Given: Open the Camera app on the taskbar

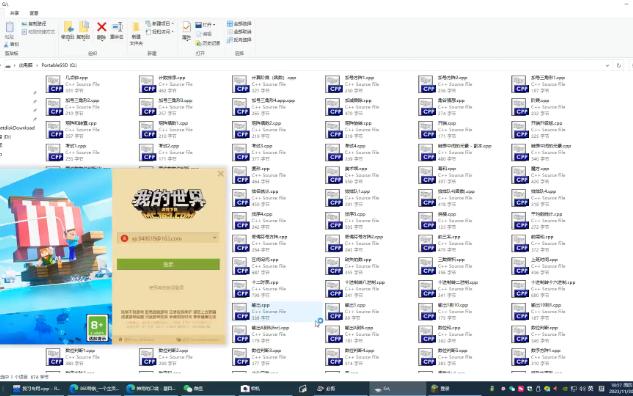Looking at the screenshot, I should 250,388.
